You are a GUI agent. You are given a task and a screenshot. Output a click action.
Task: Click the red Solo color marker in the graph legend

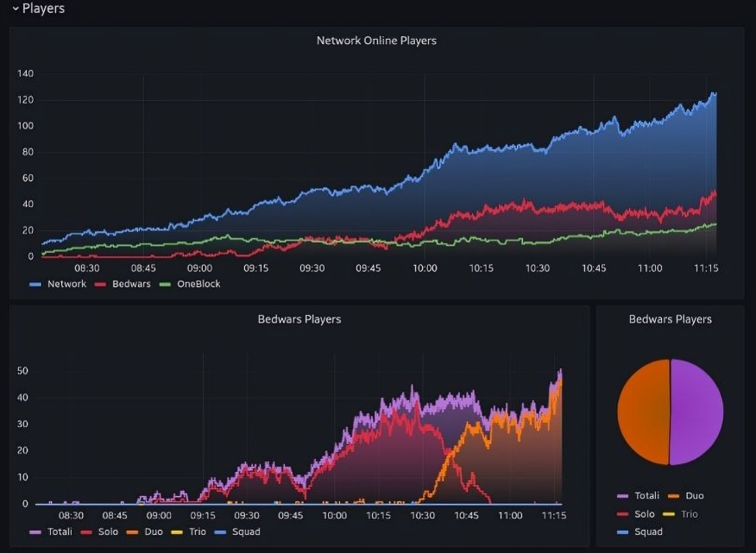(x=86, y=532)
